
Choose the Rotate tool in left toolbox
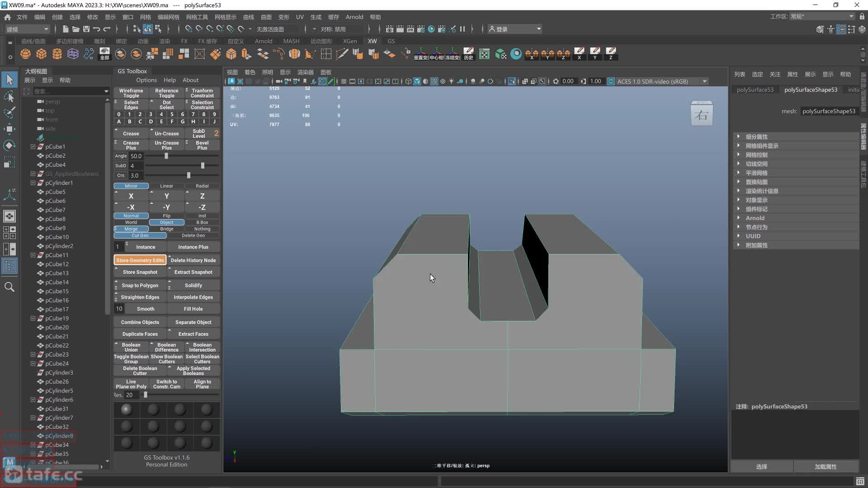(9, 145)
